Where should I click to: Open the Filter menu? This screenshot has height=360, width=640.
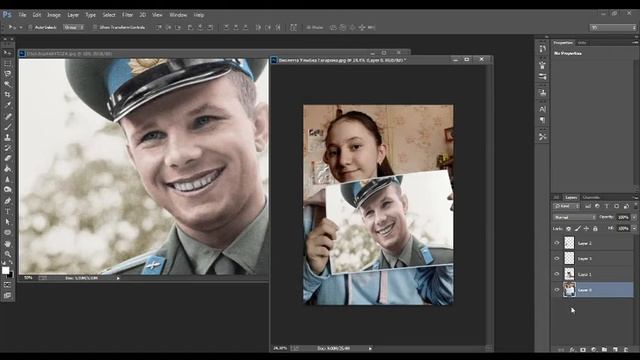128,15
